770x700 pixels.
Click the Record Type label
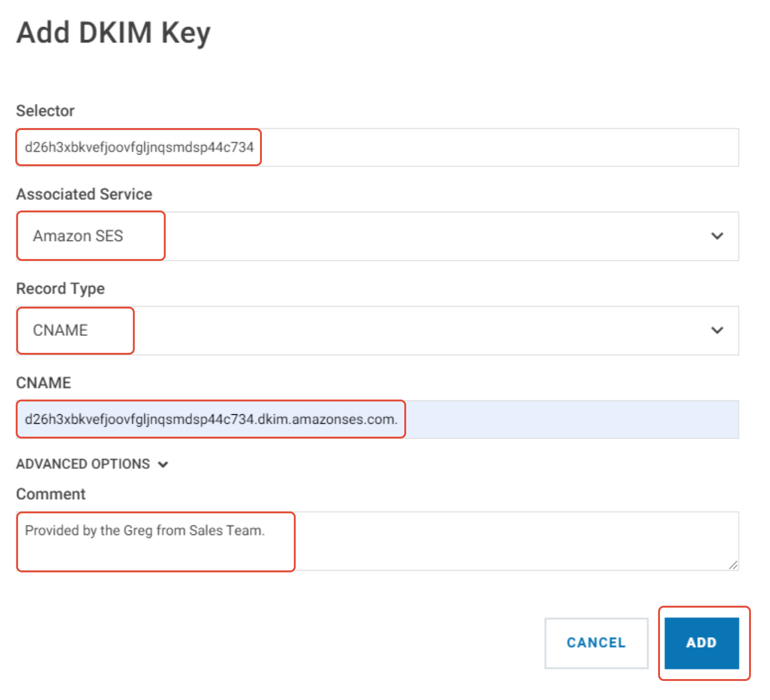pos(60,289)
